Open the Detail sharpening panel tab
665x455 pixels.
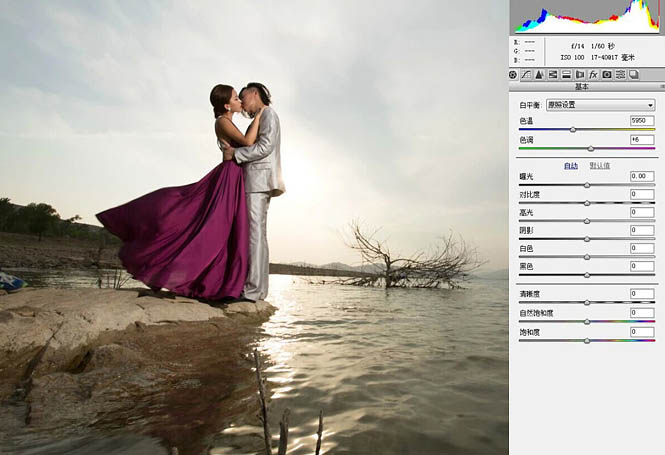[539, 75]
